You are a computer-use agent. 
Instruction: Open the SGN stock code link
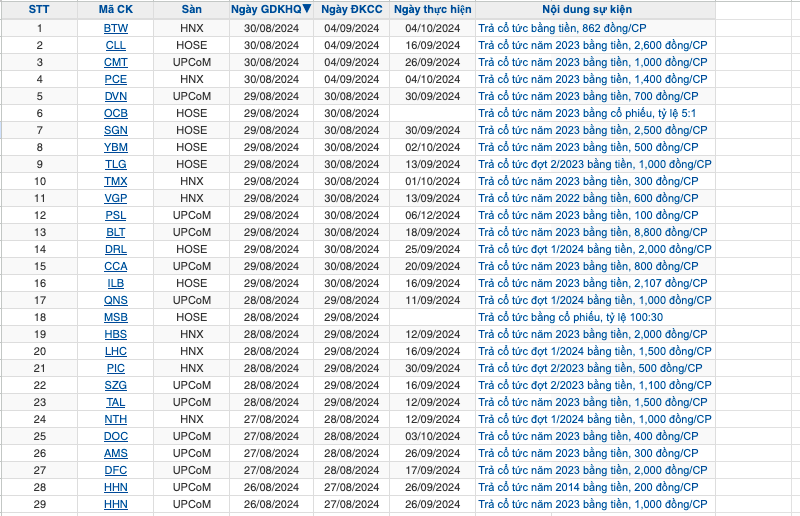(x=116, y=130)
